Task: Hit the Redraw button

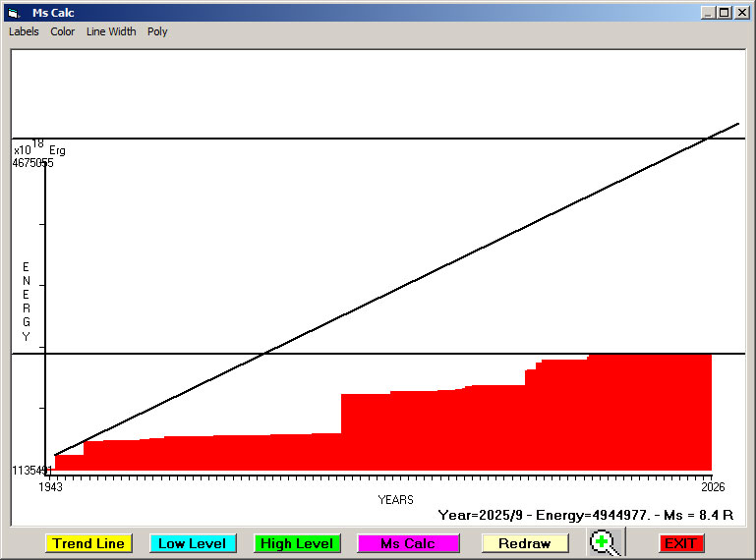Action: coord(524,543)
